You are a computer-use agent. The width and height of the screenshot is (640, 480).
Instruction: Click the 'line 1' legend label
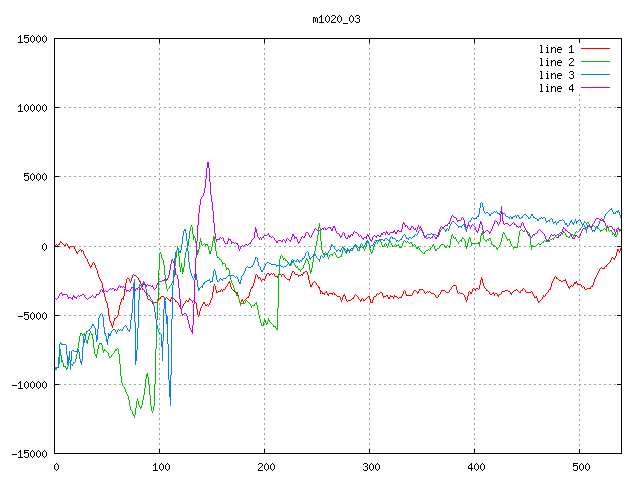(x=556, y=49)
